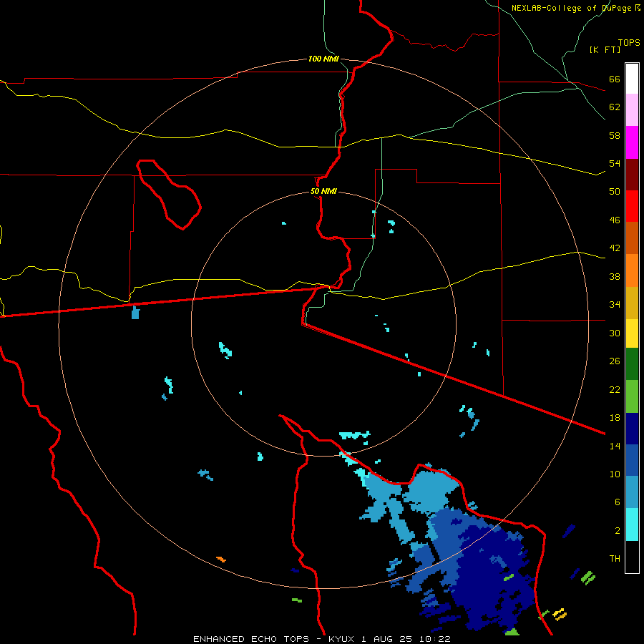Screen dimensions: 644x644
Task: Click the yellow echo streaks on map
Action: [x=560, y=614]
